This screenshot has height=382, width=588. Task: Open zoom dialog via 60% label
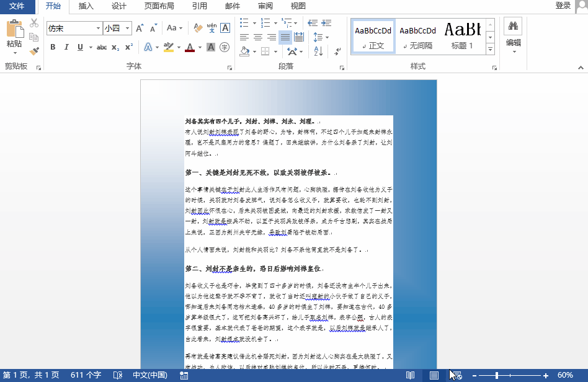[x=565, y=375]
